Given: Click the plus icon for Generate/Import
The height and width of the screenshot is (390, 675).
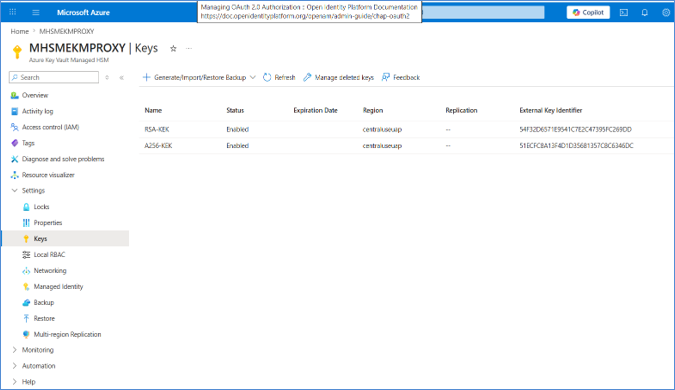Looking at the screenshot, I should point(146,77).
